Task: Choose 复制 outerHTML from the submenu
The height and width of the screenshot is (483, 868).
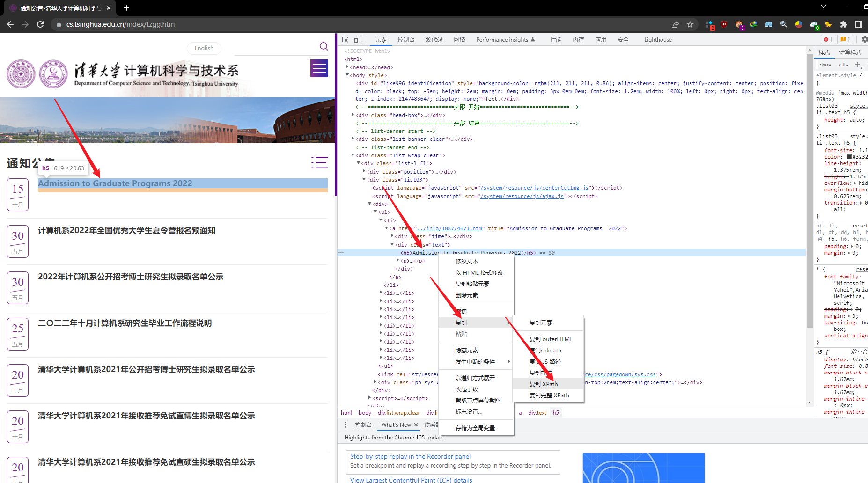Action: pyautogui.click(x=548, y=339)
